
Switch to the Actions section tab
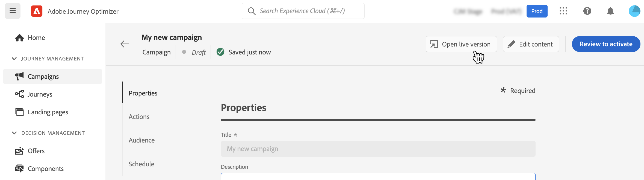click(x=139, y=117)
